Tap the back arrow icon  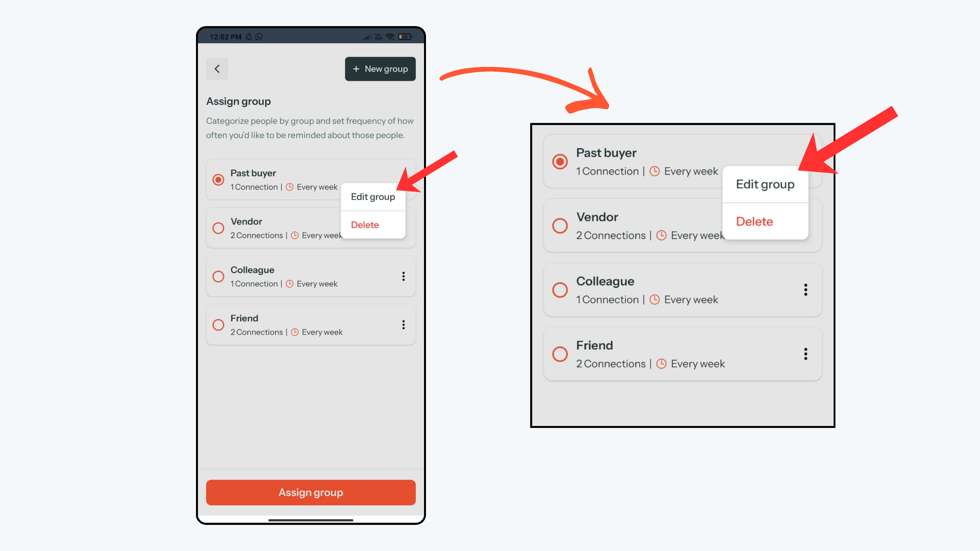(217, 69)
